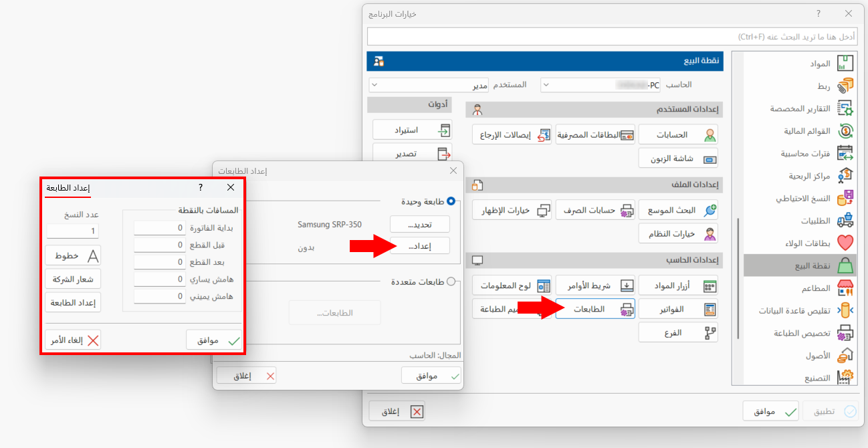
Task: Click the المواد icon in sidebar
Action: [x=845, y=64]
